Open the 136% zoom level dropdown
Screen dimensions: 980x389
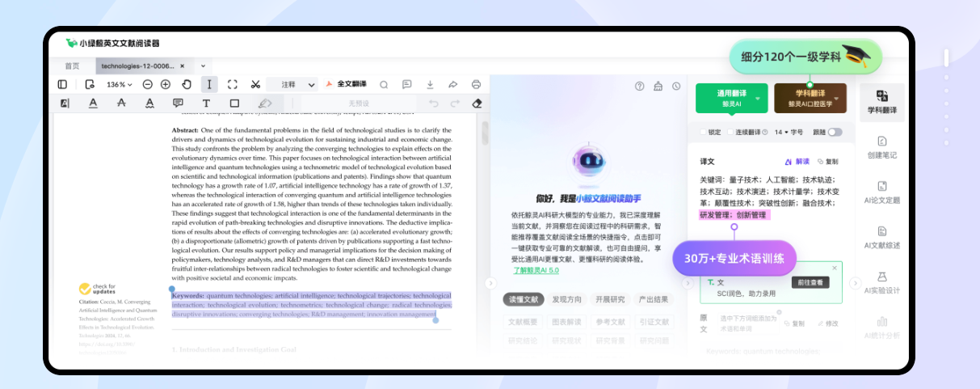[120, 84]
